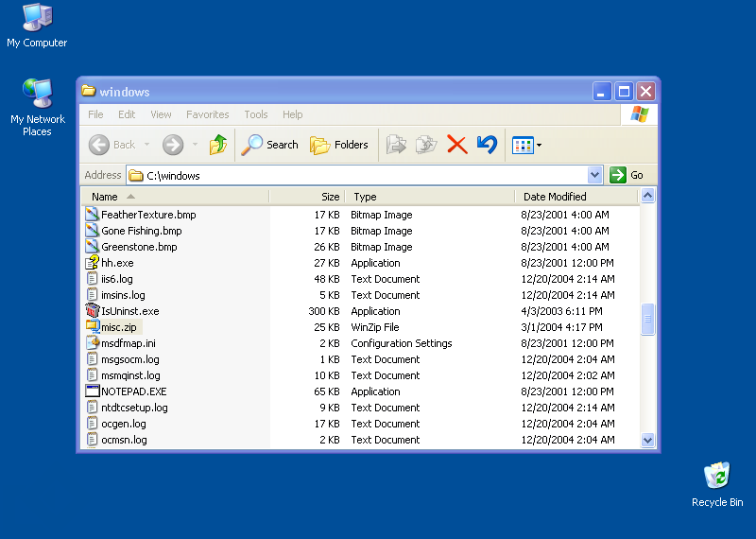Select the hh.exe help icon
756x539 pixels.
point(93,263)
